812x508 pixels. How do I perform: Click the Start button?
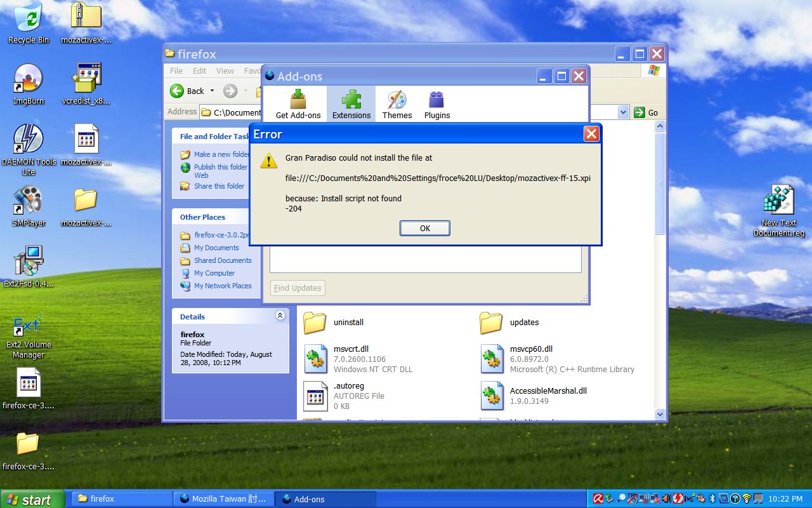click(32, 499)
